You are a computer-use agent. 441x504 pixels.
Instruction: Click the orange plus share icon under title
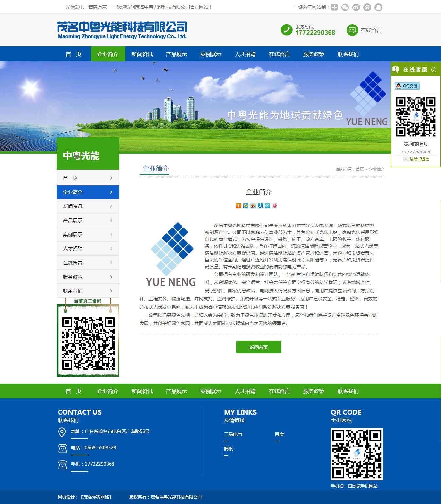(239, 206)
